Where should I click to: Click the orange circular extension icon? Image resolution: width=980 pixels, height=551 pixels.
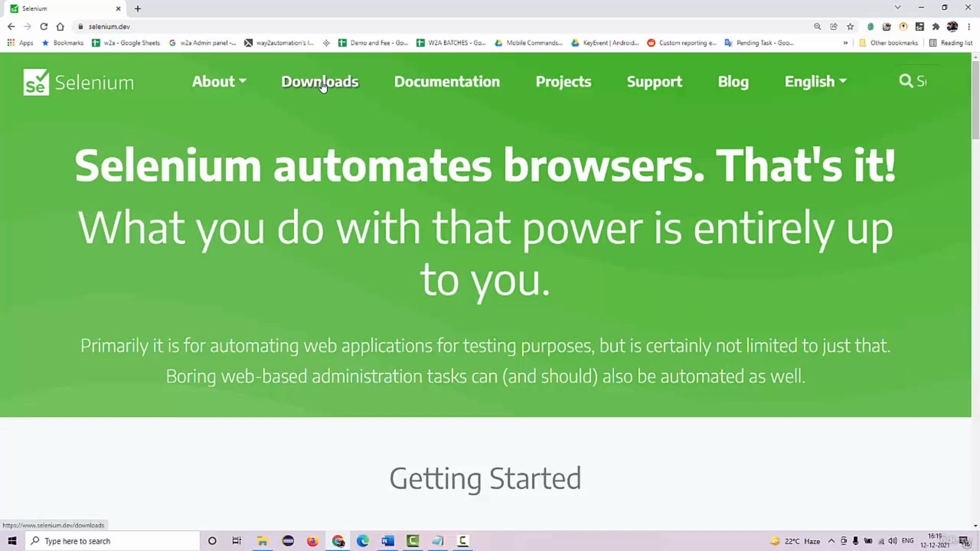coord(903,27)
